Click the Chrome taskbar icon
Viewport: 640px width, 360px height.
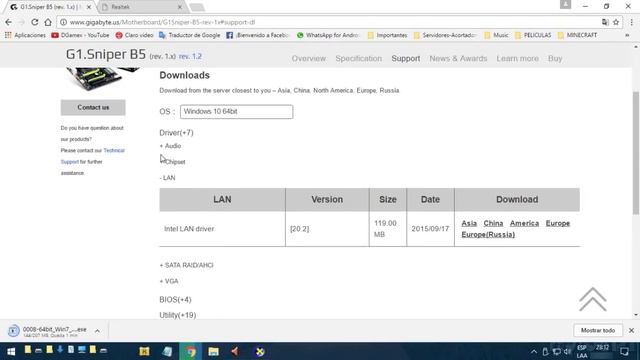pos(191,351)
